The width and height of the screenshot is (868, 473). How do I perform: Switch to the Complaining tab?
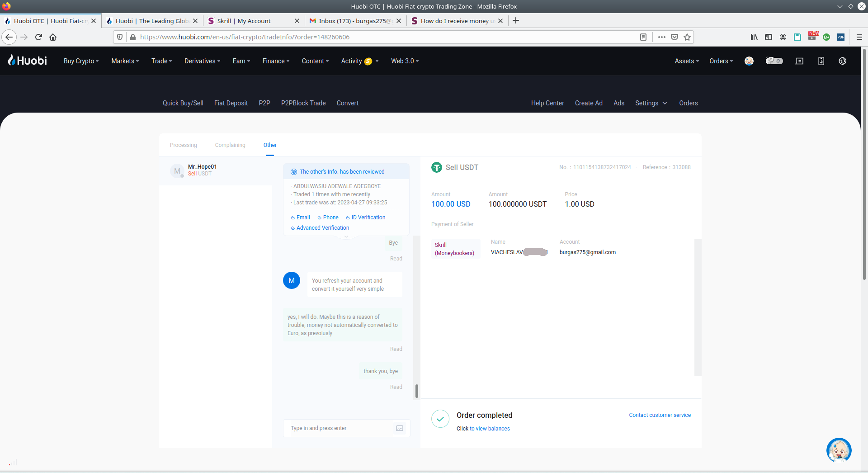230,145
